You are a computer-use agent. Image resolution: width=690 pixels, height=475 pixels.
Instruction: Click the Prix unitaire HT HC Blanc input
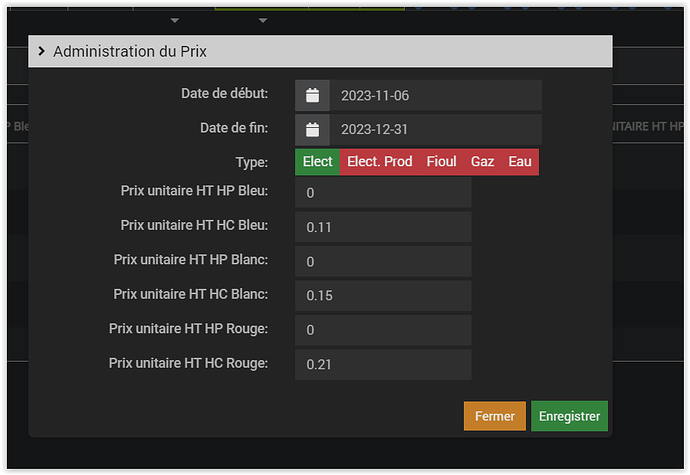[383, 296]
